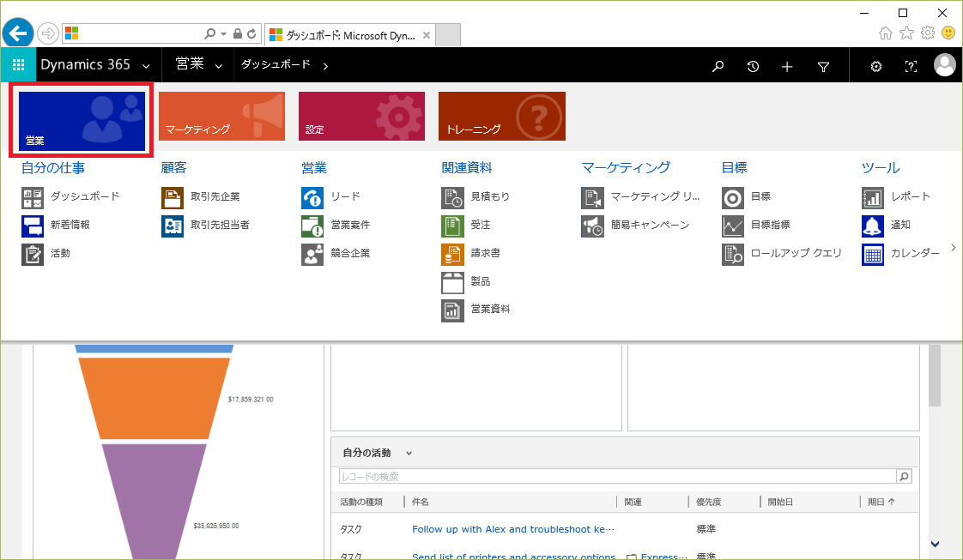
Task: Click the 取引先担当者 contact icon
Action: pos(173,226)
